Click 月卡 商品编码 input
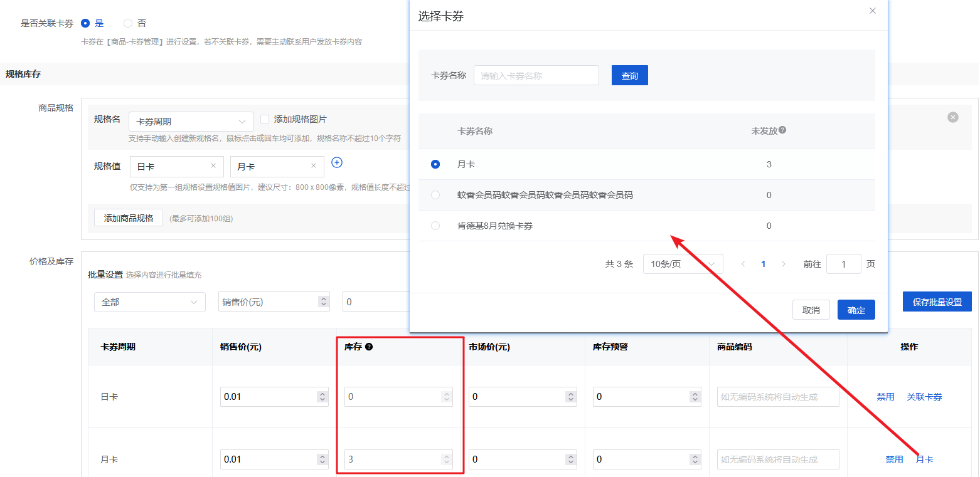Image resolution: width=980 pixels, height=477 pixels. click(778, 459)
